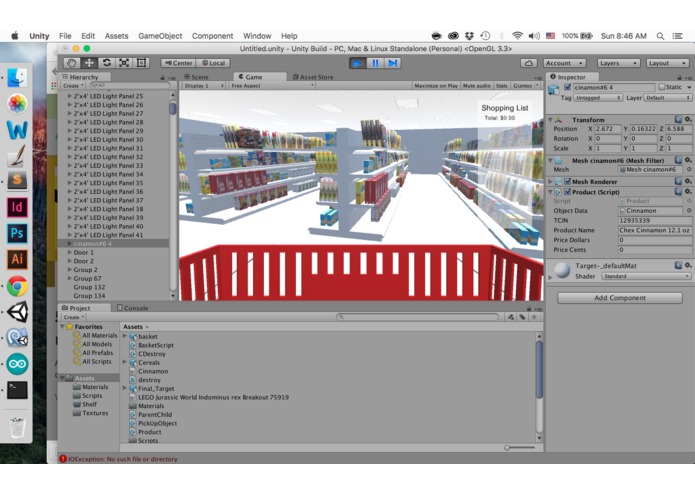Open the Cloud services button
Viewport: 695px width, 494px height.
pos(528,63)
